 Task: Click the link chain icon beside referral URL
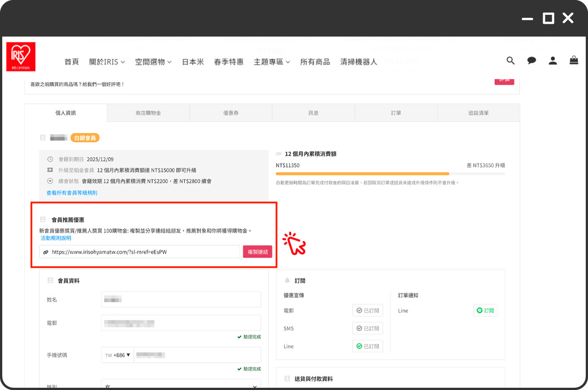pos(45,252)
